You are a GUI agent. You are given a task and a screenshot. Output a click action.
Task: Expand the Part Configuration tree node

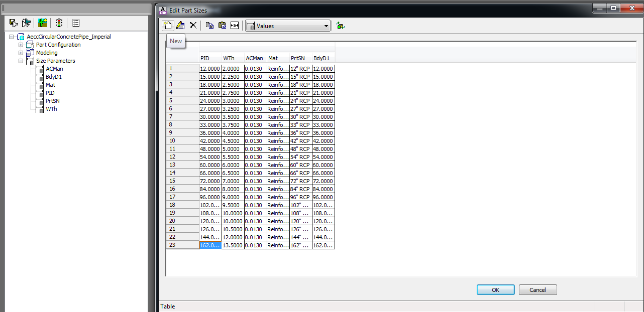pyautogui.click(x=21, y=45)
